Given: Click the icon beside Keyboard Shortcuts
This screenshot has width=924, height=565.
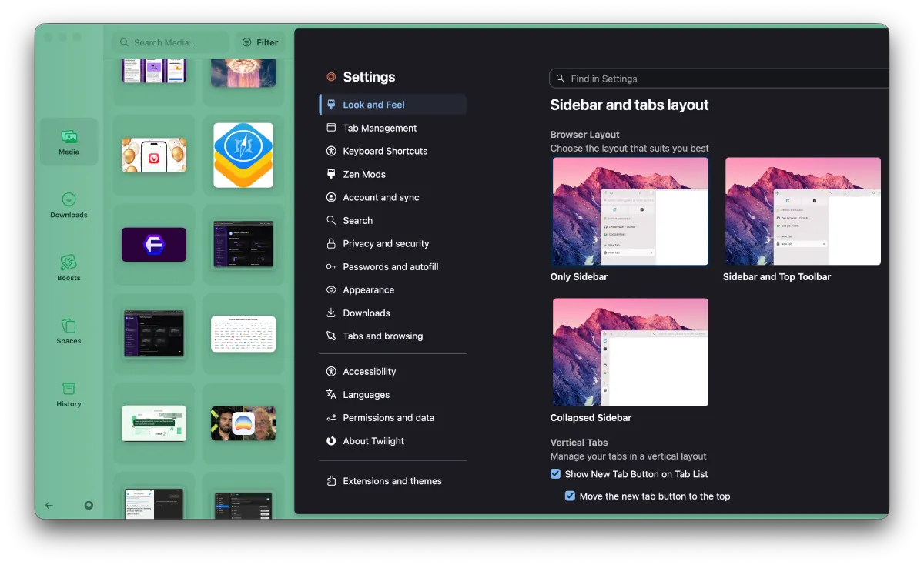Looking at the screenshot, I should click(331, 151).
